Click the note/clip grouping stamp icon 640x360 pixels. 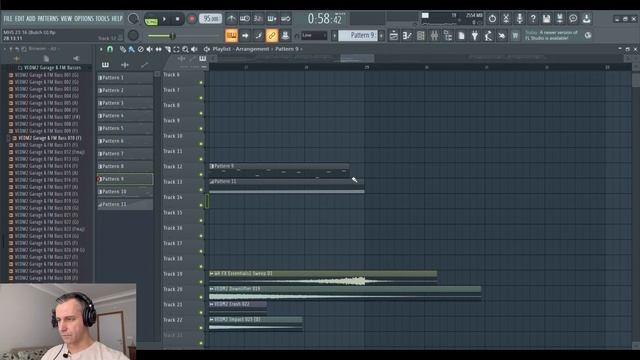point(285,36)
